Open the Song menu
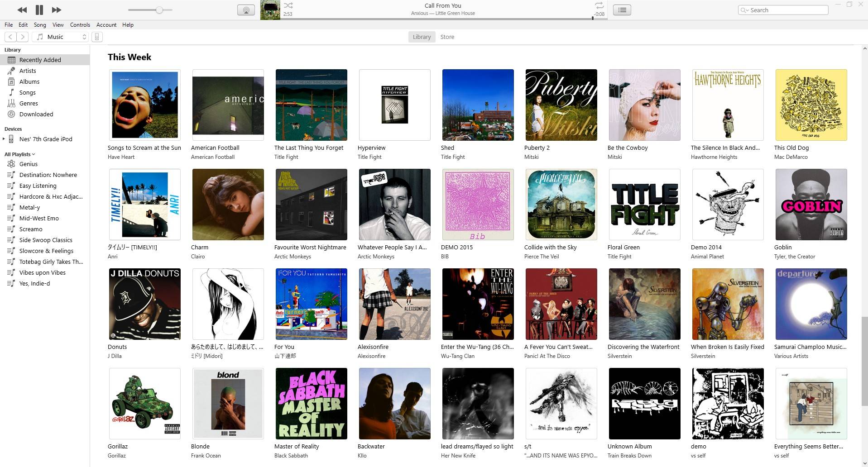The width and height of the screenshot is (868, 467). coord(40,25)
